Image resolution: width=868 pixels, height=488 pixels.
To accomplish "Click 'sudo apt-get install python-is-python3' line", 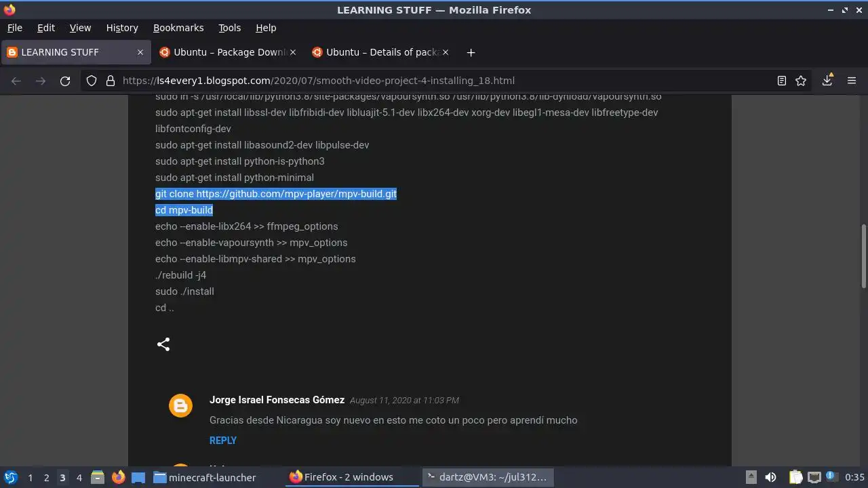I will [x=239, y=161].
